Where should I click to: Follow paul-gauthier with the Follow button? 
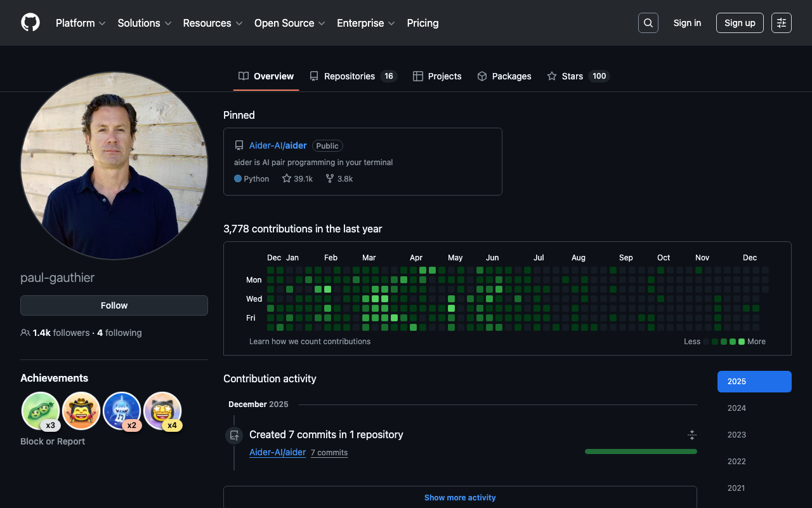(114, 305)
